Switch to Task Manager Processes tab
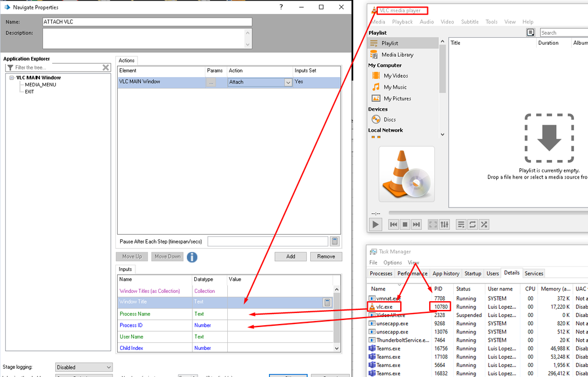This screenshot has width=588, height=377. click(381, 273)
